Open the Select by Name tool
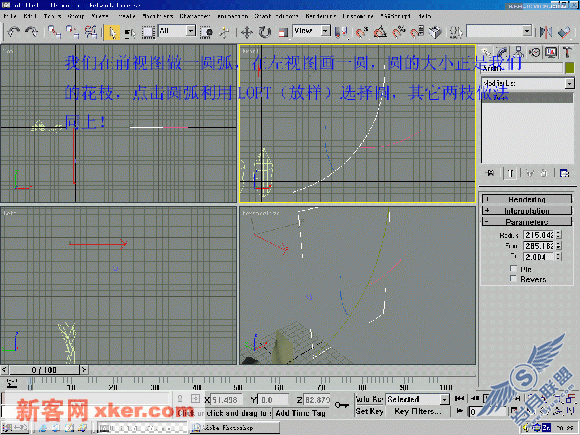580x435 pixels. pos(130,33)
